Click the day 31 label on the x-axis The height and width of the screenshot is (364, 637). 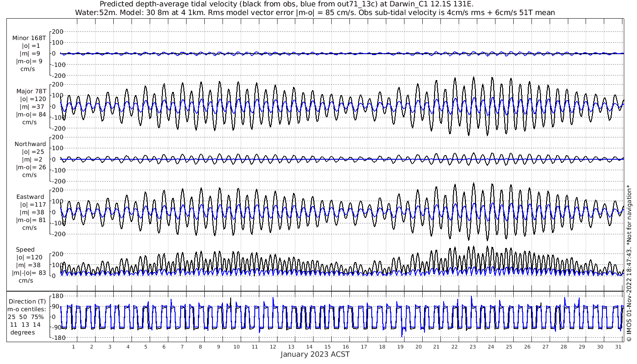pos(618,347)
